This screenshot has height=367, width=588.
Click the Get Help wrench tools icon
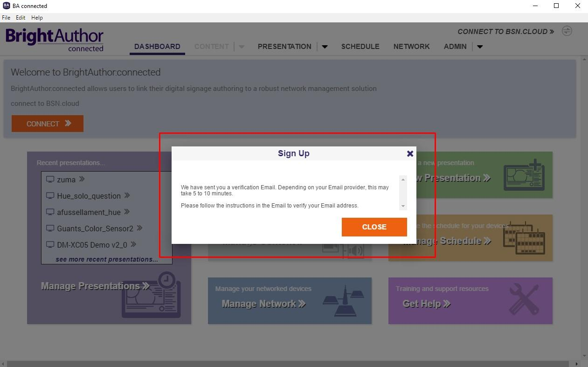[524, 299]
